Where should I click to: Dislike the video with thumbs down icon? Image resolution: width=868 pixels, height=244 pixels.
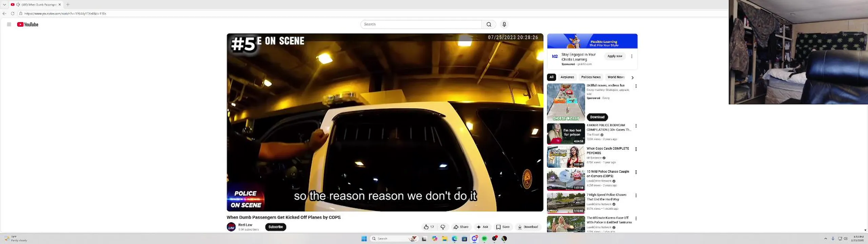pos(443,227)
